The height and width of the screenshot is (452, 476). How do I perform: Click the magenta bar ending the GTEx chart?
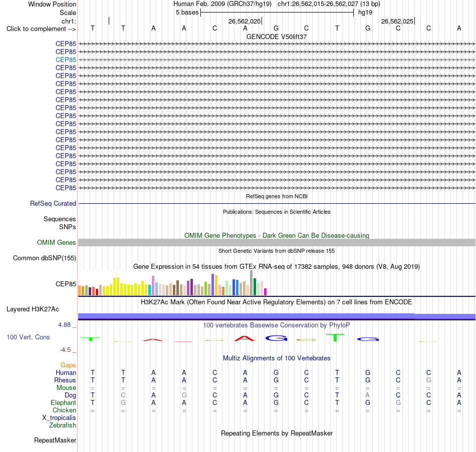point(266,292)
